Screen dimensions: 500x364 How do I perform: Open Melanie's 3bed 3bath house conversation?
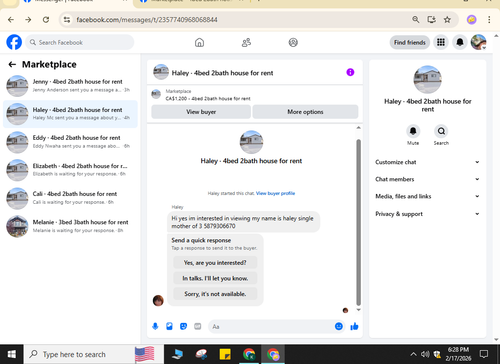coord(70,226)
